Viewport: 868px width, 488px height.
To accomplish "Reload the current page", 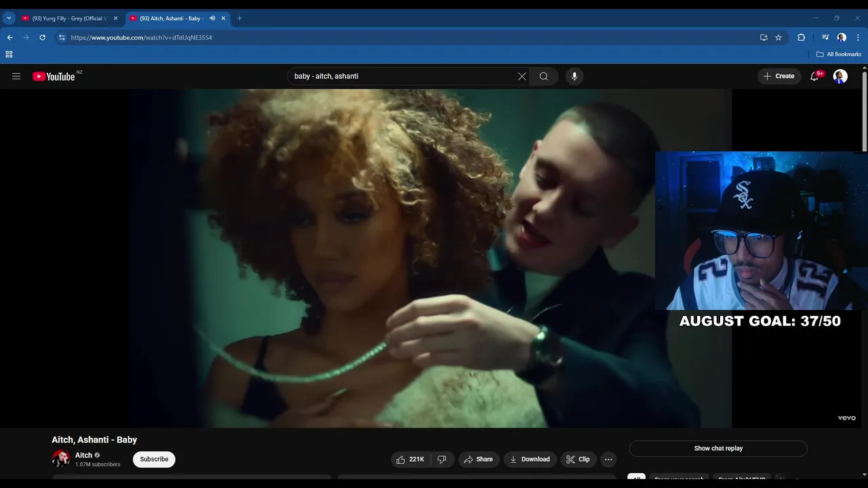I will 42,37.
